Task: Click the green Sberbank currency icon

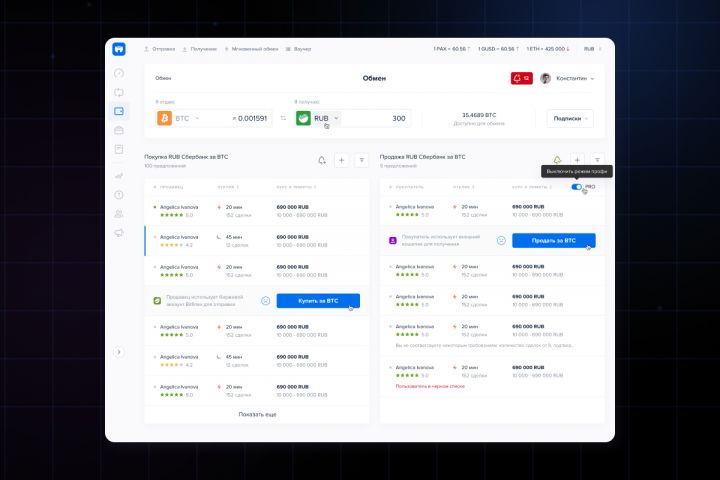Action: click(x=303, y=118)
